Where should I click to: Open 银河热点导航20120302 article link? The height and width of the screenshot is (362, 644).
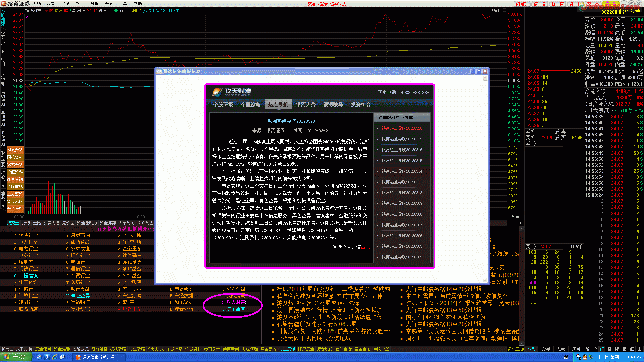pos(402,257)
